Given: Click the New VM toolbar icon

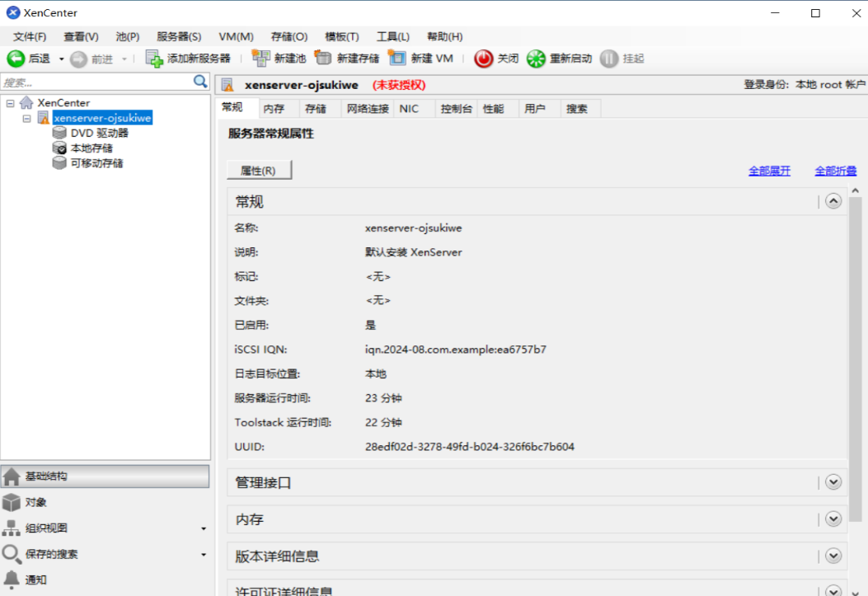Looking at the screenshot, I should tap(397, 58).
